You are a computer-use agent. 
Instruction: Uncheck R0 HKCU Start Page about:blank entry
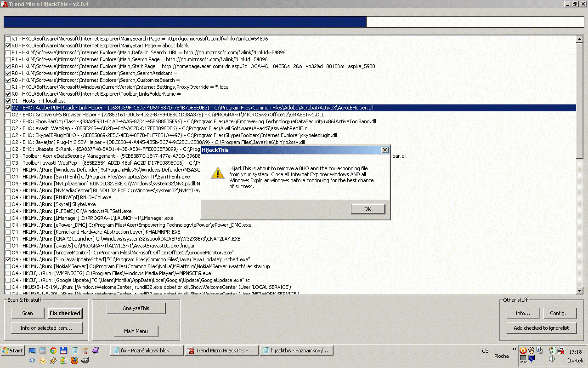8,46
